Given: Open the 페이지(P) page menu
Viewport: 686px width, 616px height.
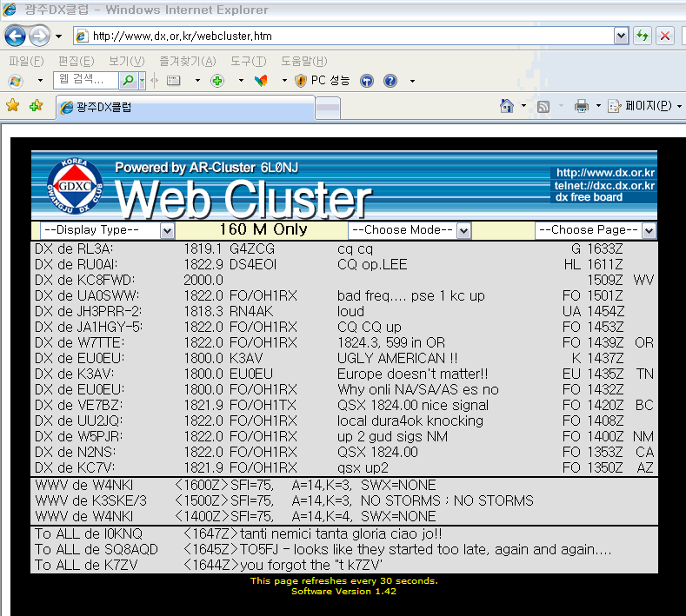Looking at the screenshot, I should click(645, 106).
